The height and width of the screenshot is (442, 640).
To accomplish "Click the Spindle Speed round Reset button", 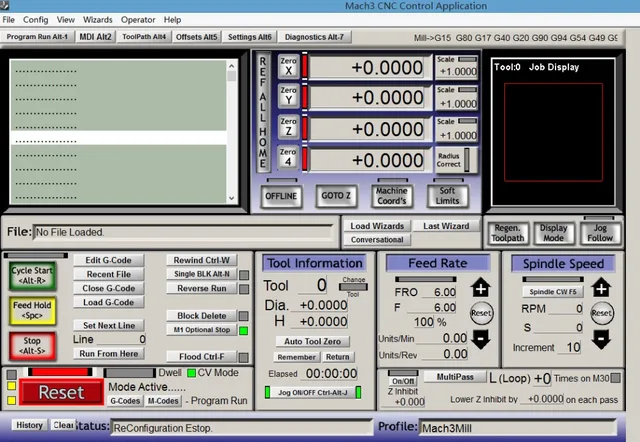I will pos(602,313).
